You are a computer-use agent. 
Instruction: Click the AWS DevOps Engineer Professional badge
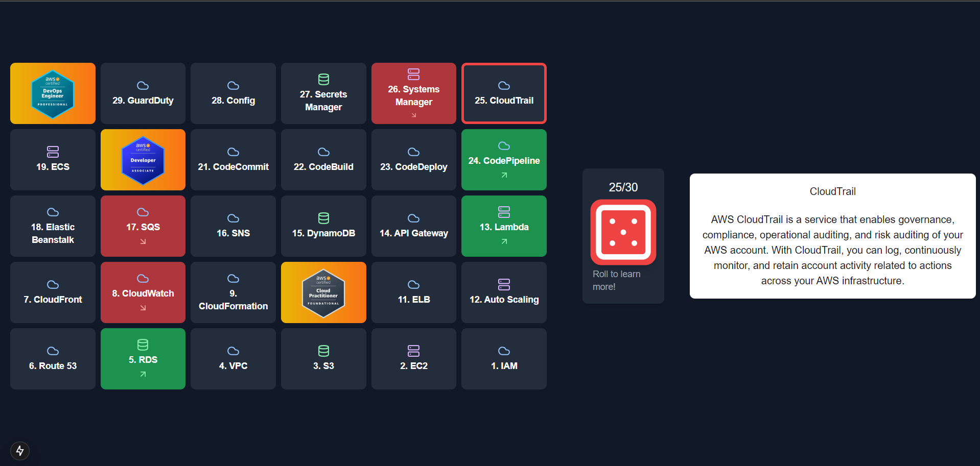click(53, 94)
